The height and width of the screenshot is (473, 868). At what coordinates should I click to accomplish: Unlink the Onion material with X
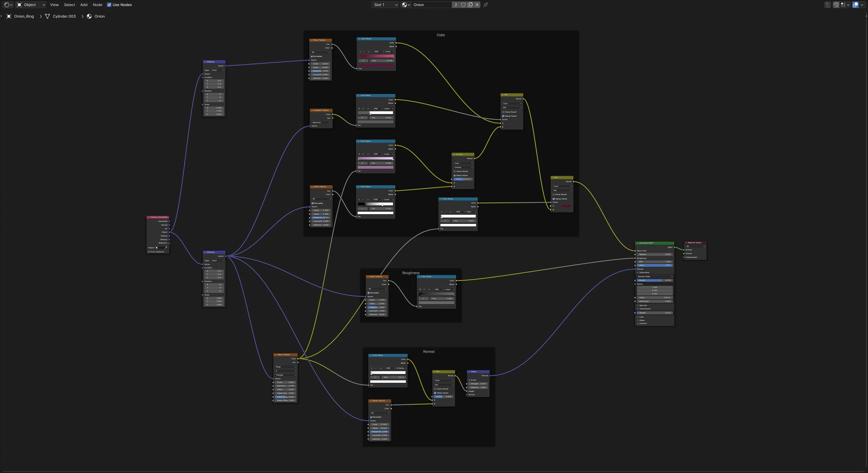(x=477, y=5)
